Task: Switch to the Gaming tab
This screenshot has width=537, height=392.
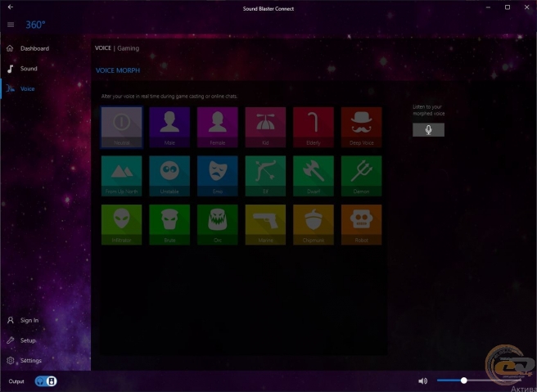Action: [x=128, y=48]
